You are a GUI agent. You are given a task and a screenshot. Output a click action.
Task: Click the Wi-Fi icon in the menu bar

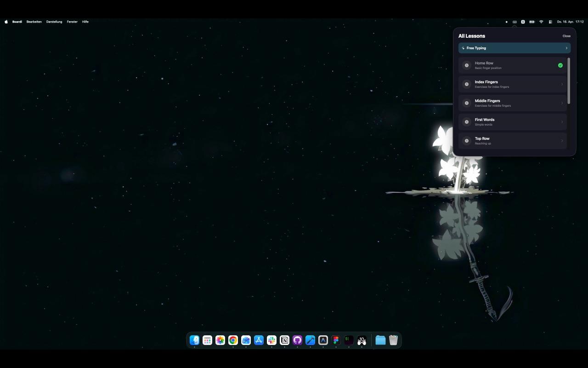(x=541, y=22)
